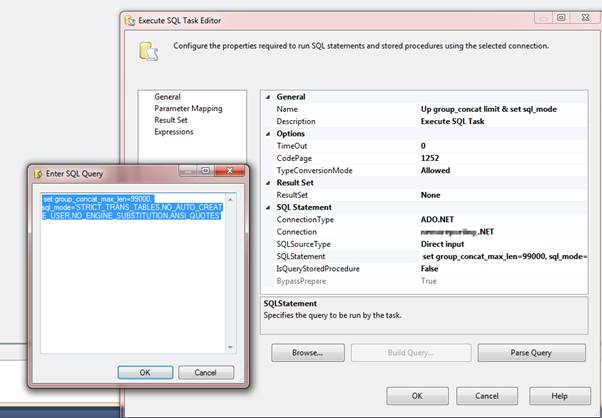Collapse the Result Set property category

point(267,183)
